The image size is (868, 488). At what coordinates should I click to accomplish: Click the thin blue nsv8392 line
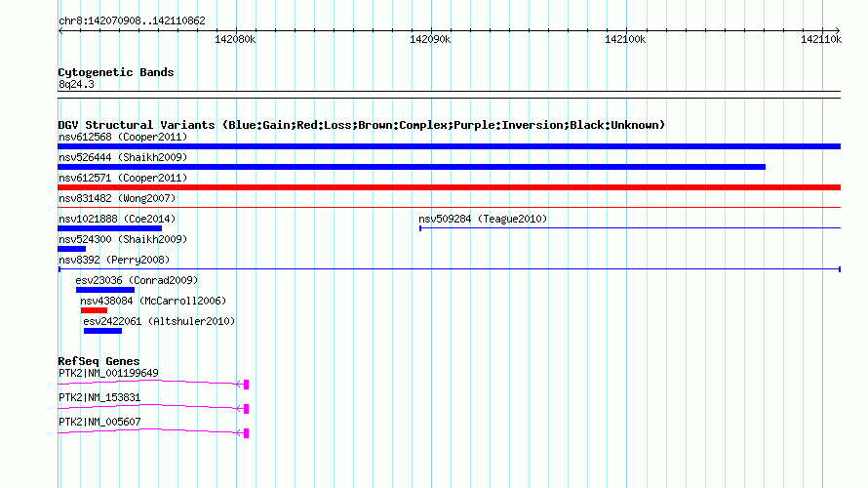pos(450,269)
